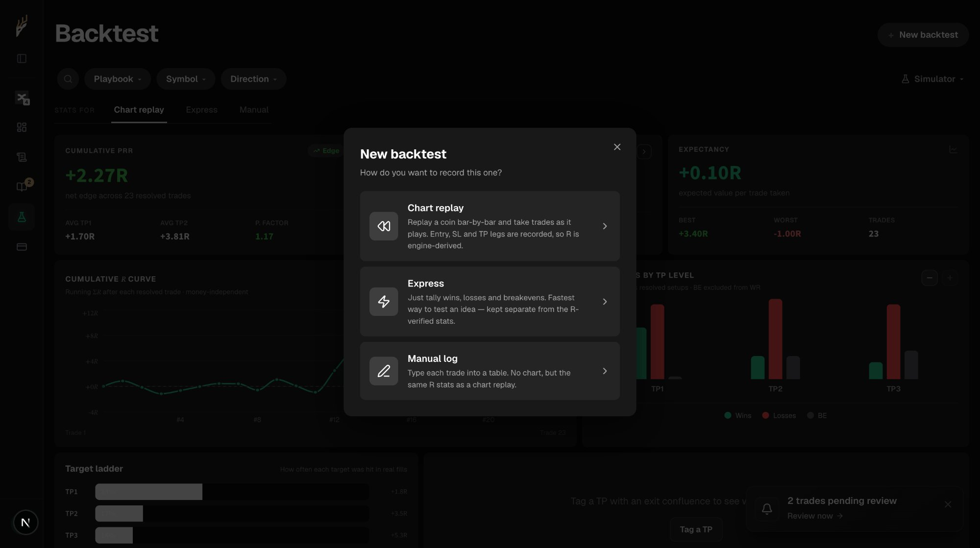
Task: Click the chart icon in Expectancy card
Action: click(x=953, y=149)
